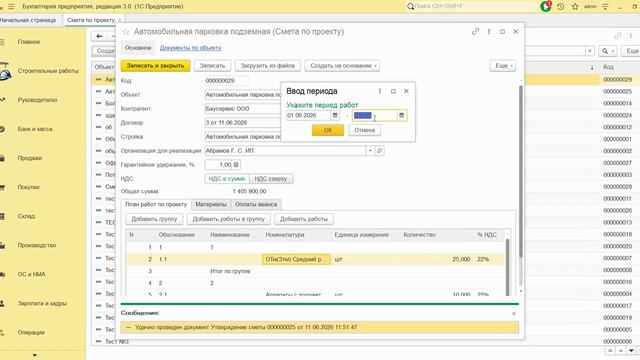Open the selected organization Абрамов Г. С. ИП
The image size is (640, 360).
(x=380, y=151)
